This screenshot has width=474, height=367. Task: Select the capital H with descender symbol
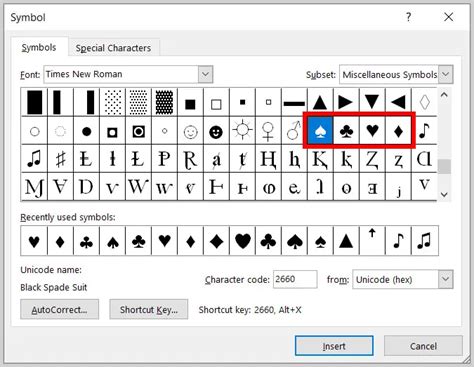point(268,159)
